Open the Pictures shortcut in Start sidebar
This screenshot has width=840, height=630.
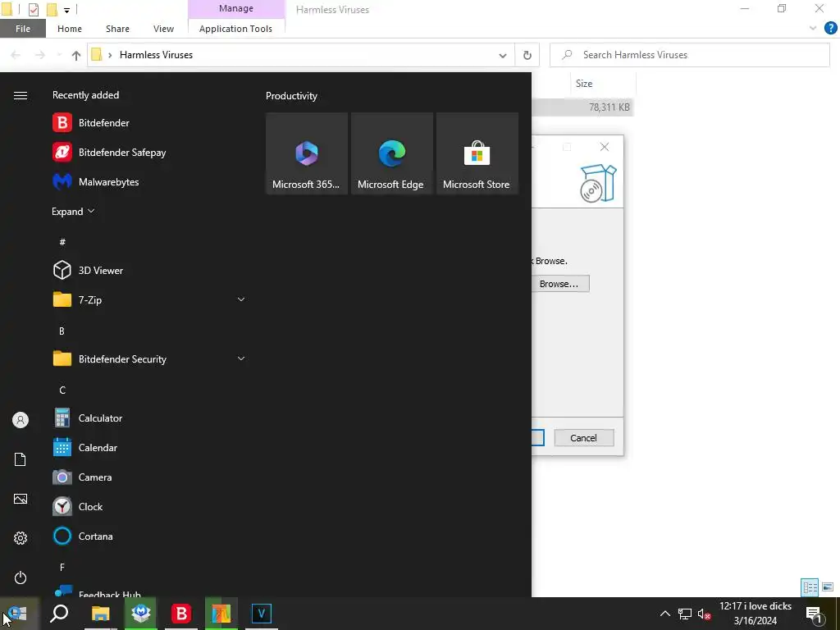[x=21, y=499]
